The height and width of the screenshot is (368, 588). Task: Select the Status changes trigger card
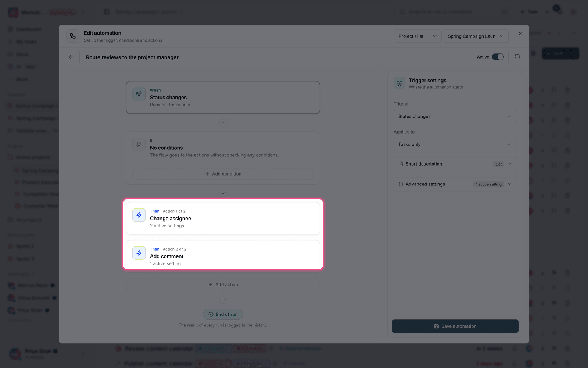click(x=223, y=98)
